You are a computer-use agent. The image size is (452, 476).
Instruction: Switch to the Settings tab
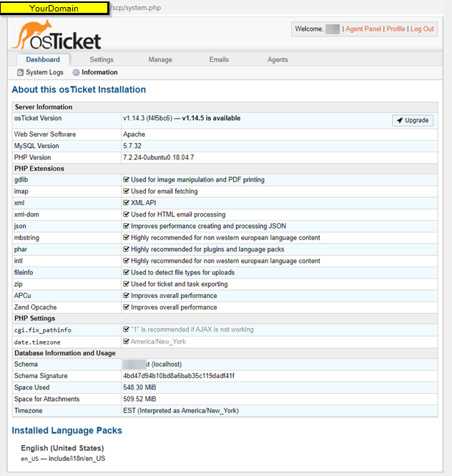click(x=102, y=60)
